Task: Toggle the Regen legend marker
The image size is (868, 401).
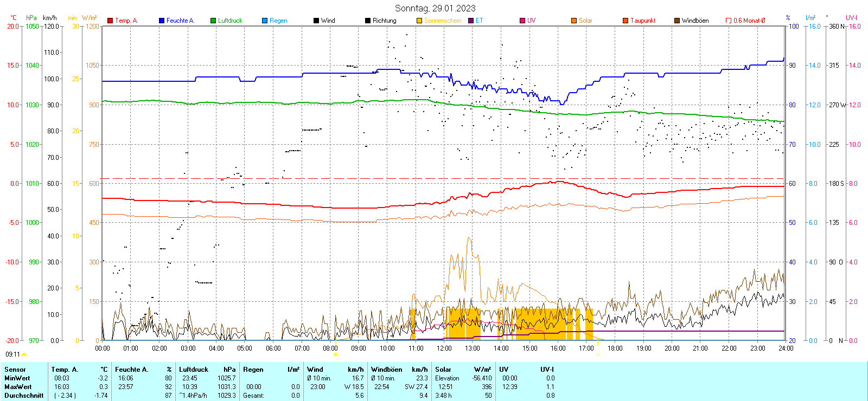Action: coord(265,21)
